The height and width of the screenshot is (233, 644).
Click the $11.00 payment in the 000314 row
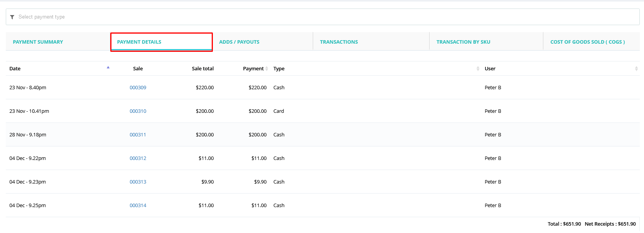(x=259, y=205)
